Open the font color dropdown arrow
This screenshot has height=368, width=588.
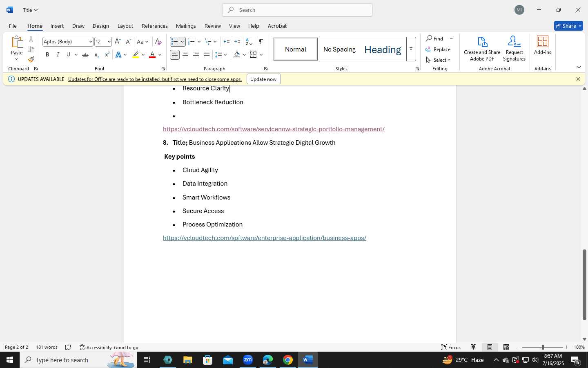pos(160,55)
